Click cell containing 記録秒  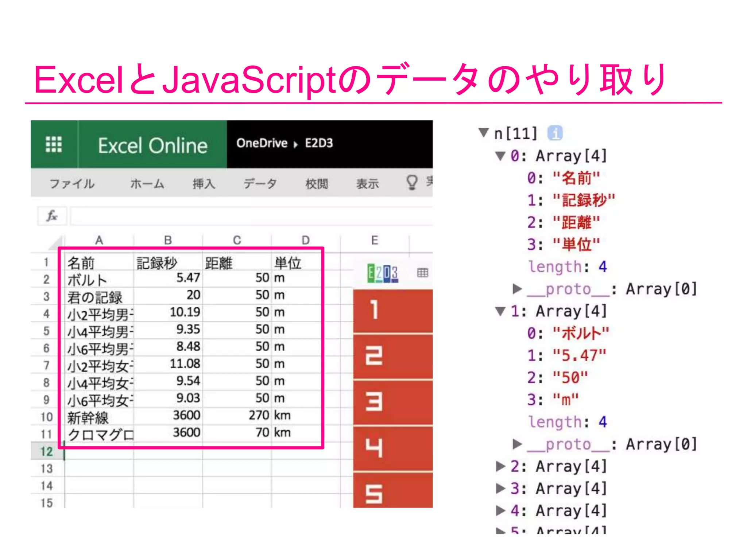168,262
